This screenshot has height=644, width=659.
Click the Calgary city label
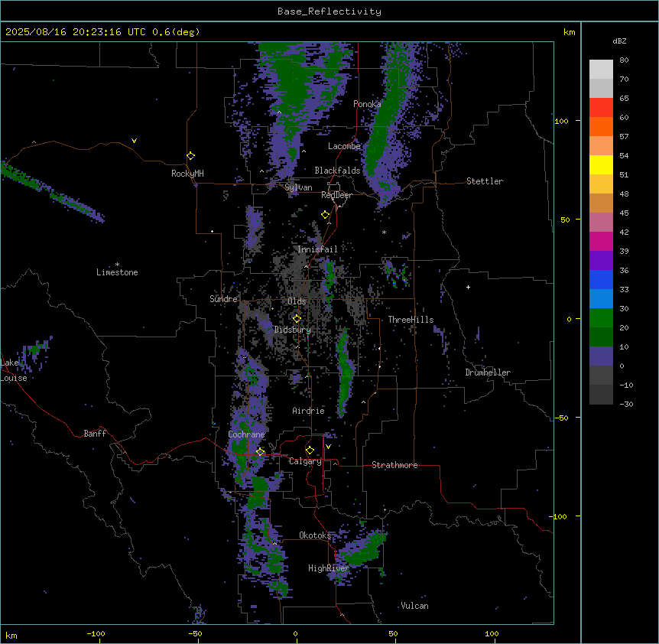click(x=305, y=461)
